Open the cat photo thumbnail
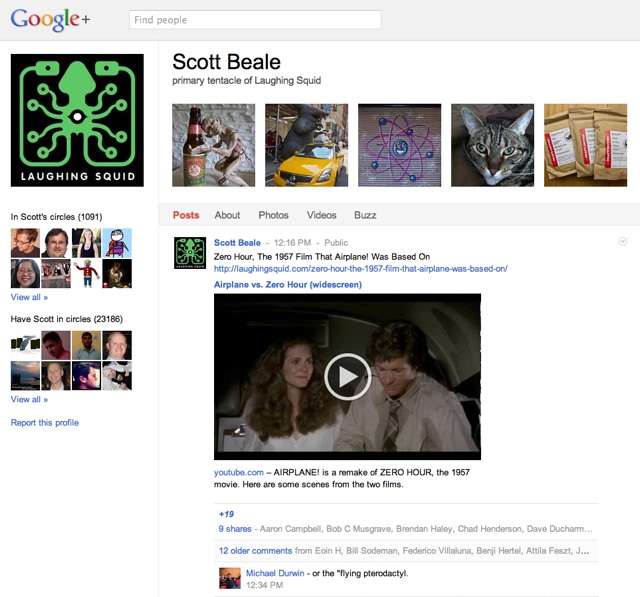Screen dimensions: 640x597 pos(492,145)
